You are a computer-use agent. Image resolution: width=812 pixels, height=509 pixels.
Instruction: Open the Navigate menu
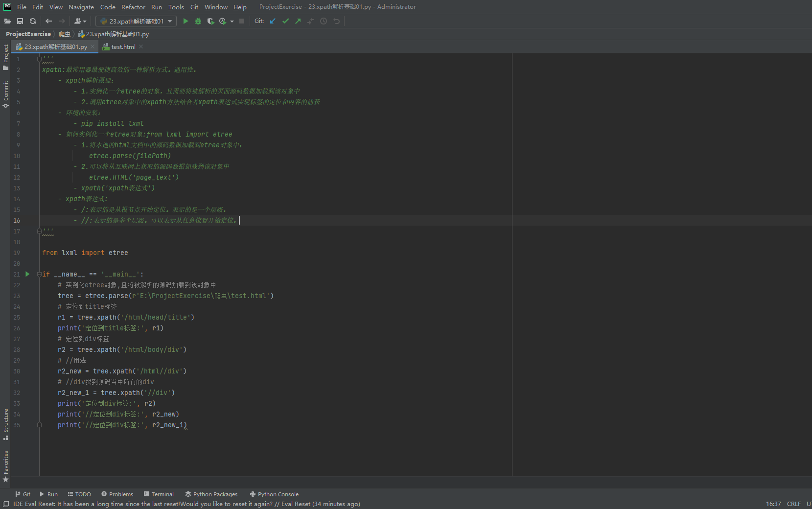(81, 7)
